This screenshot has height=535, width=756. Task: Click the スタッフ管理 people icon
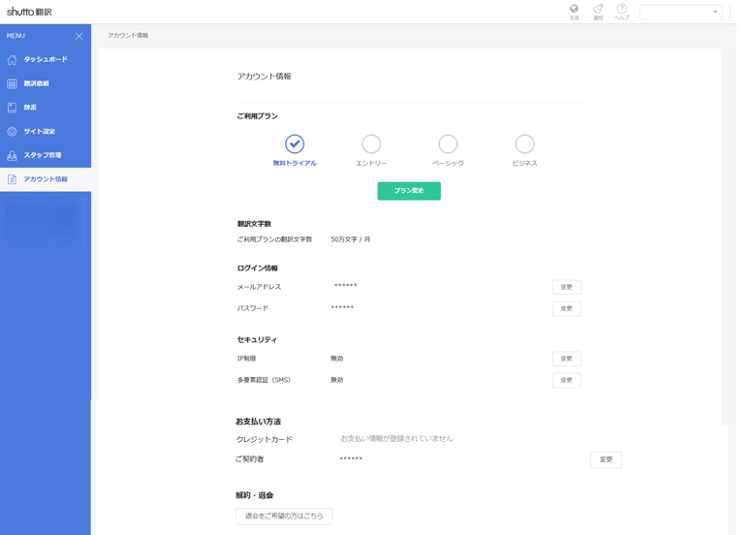click(12, 155)
